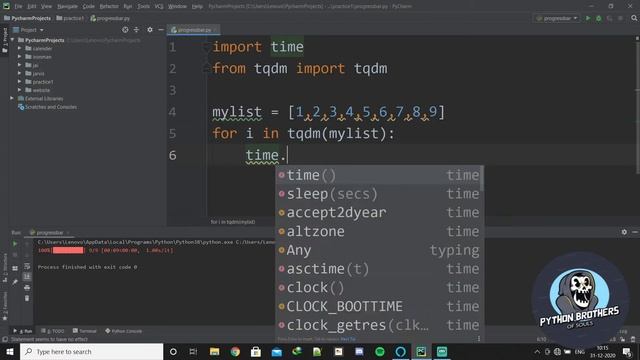Select altzone suggestion in completion list
The image size is (640, 360).
380,231
